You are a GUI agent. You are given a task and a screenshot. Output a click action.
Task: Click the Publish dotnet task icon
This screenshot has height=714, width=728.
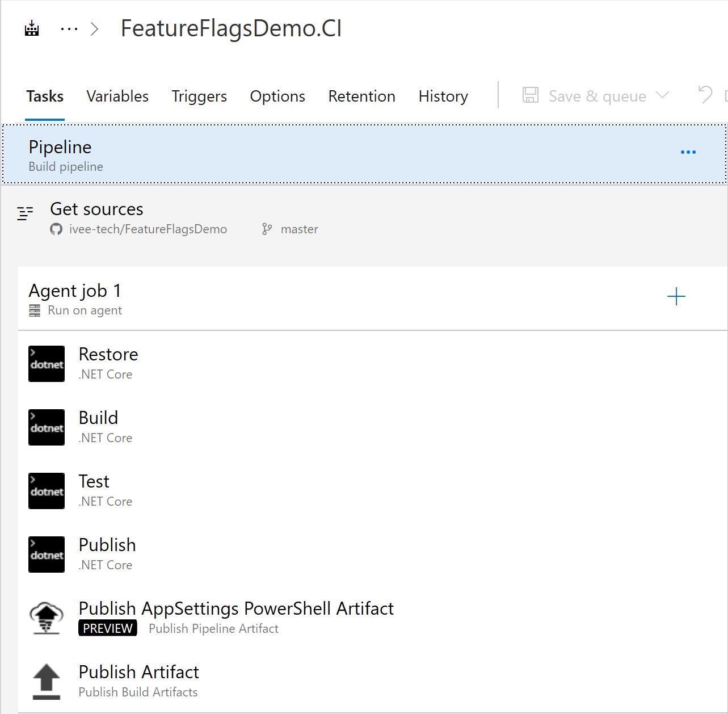(x=47, y=555)
